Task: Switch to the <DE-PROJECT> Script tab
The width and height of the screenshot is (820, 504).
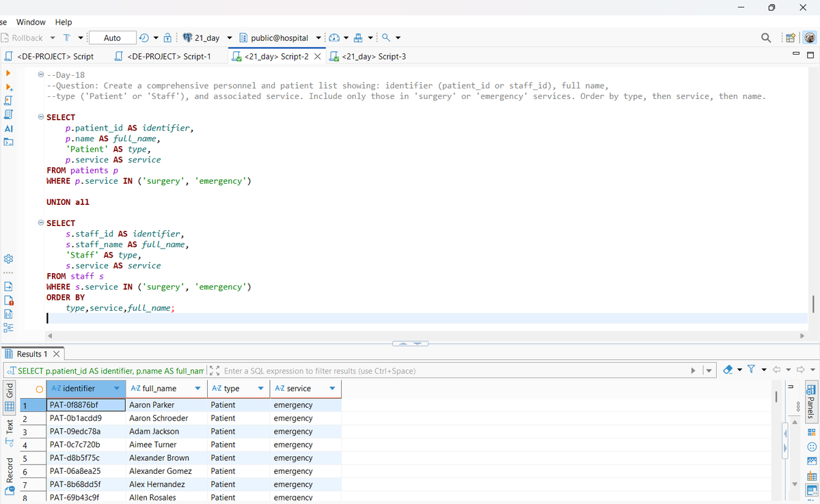Action: point(50,56)
